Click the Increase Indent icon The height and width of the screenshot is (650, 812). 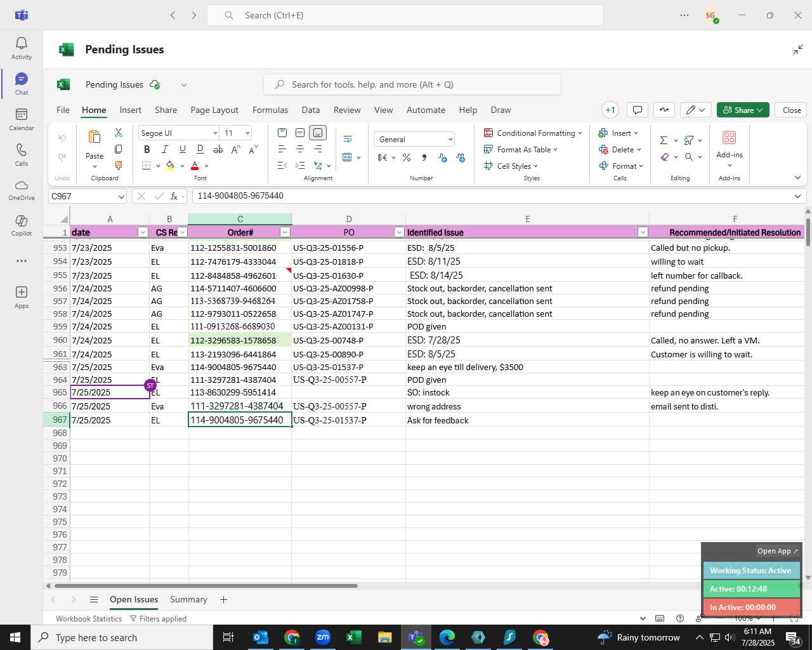click(300, 166)
